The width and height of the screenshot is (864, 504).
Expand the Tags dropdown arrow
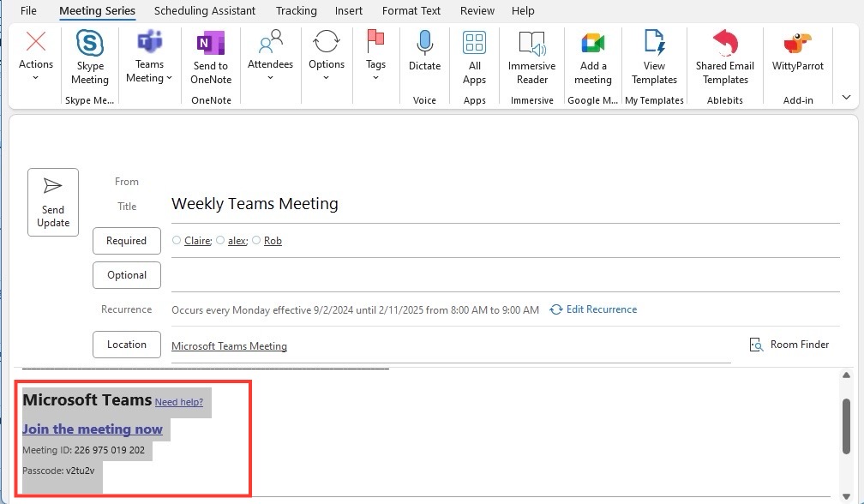click(375, 78)
